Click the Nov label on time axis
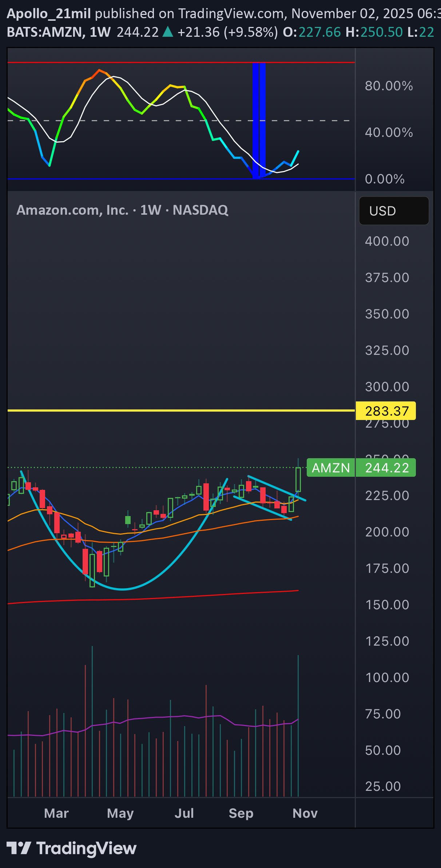The image size is (441, 868). pos(305,813)
